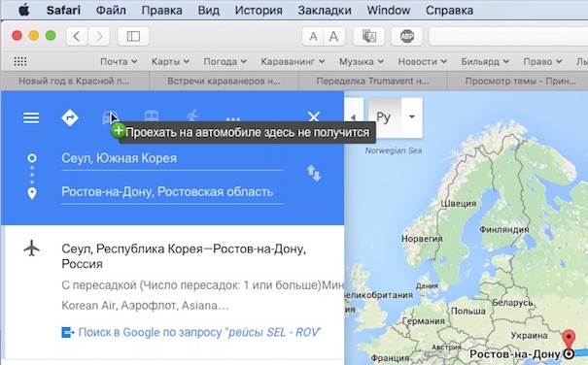Click the AdBlock Plus ABP icon

[x=407, y=36]
